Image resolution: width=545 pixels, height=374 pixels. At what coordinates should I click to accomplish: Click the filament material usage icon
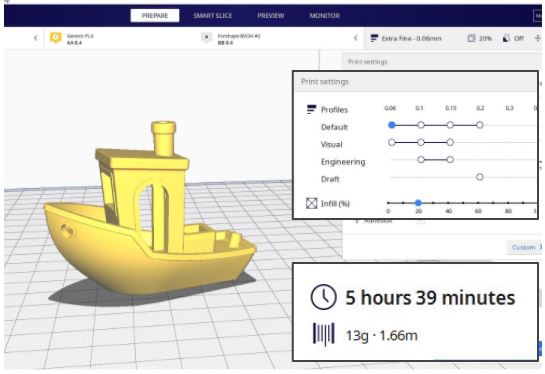pyautogui.click(x=324, y=334)
